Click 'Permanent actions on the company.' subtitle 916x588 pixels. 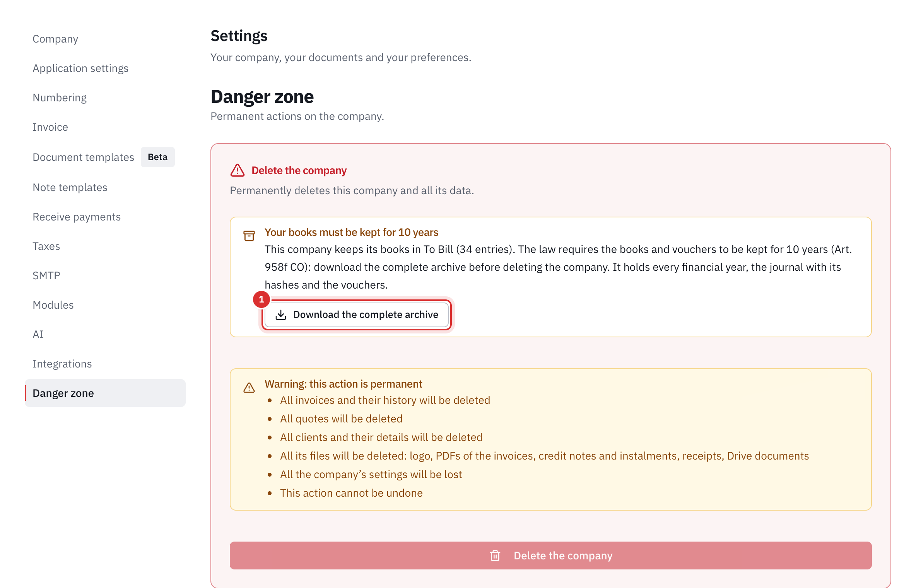click(x=297, y=116)
